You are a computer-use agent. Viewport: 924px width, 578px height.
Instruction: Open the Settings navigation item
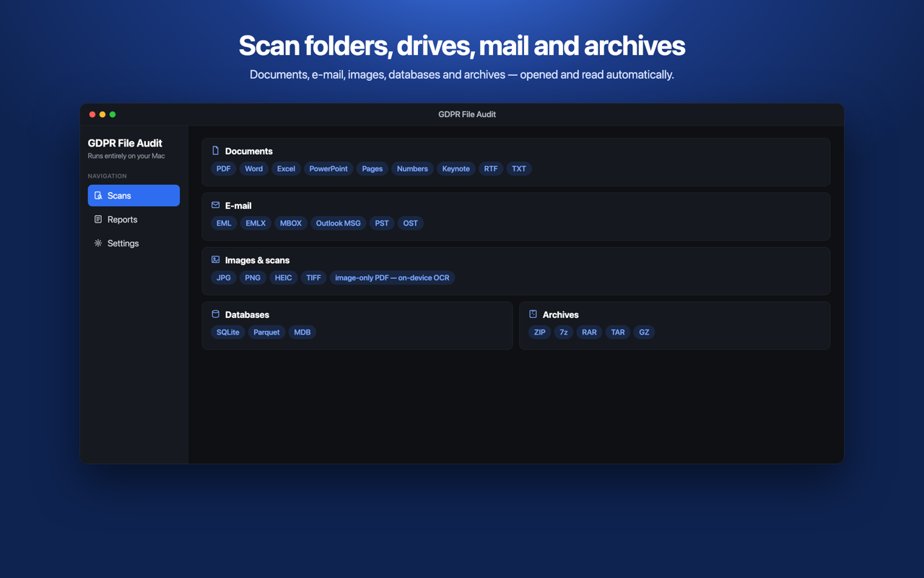(x=134, y=243)
